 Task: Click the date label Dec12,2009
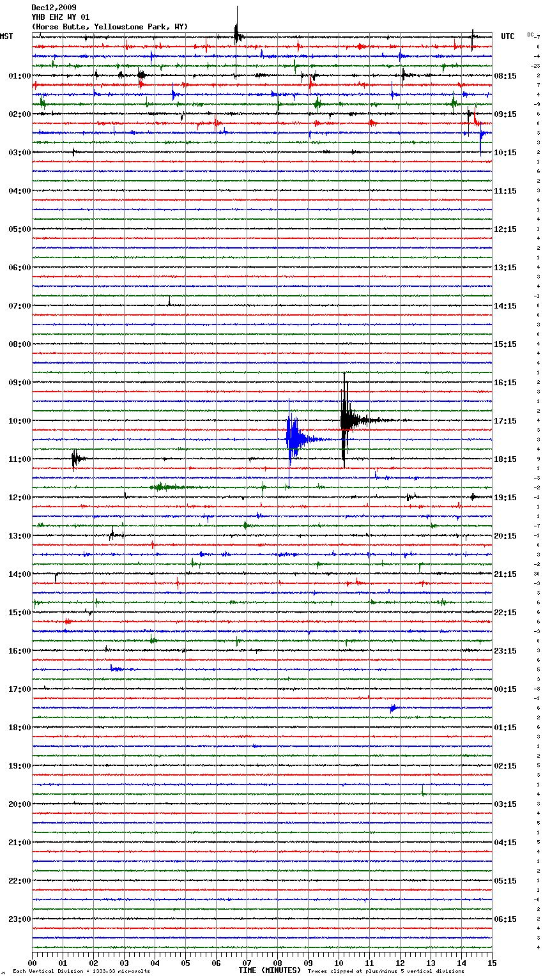pyautogui.click(x=54, y=8)
